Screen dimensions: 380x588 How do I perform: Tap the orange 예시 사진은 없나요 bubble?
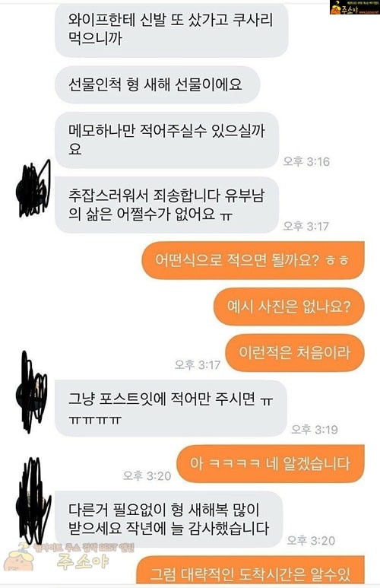tap(289, 307)
